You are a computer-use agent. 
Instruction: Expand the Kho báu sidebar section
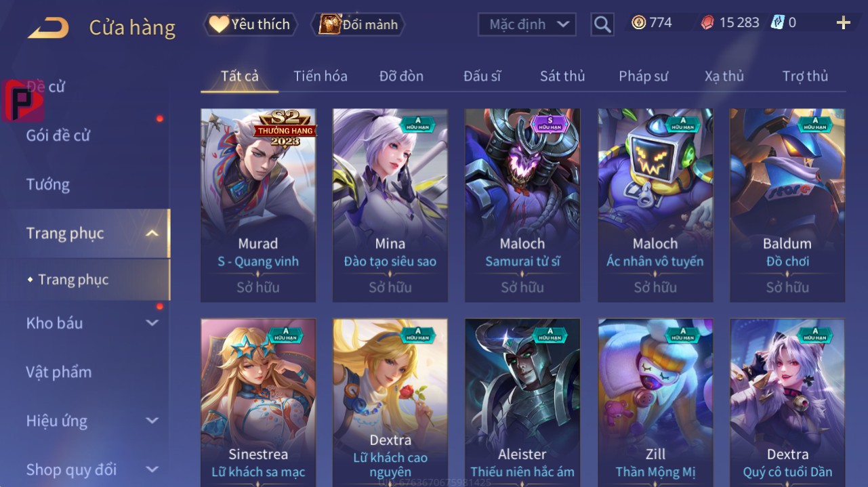click(152, 323)
